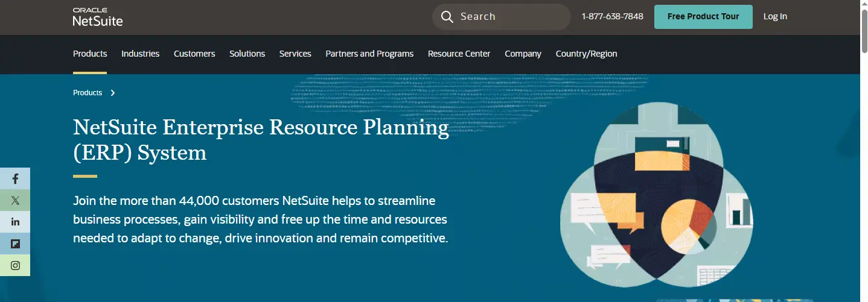Open the Country/Region menu
Image resolution: width=868 pixels, height=302 pixels.
[x=586, y=54]
